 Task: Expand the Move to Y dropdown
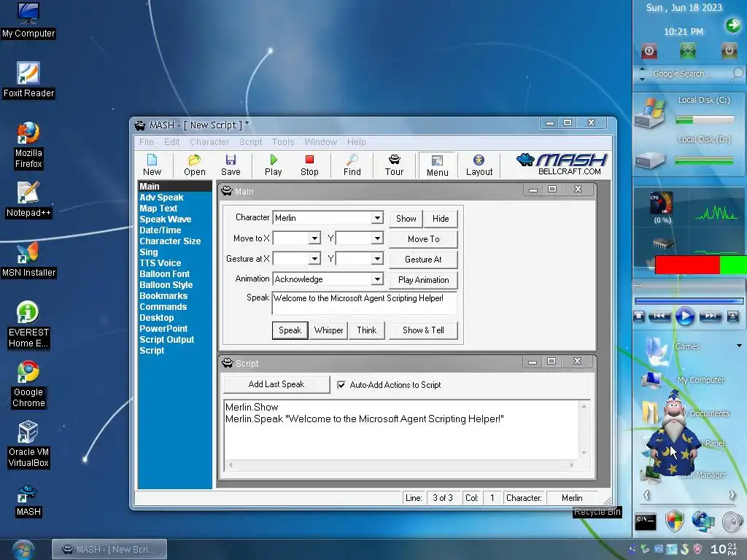(377, 238)
